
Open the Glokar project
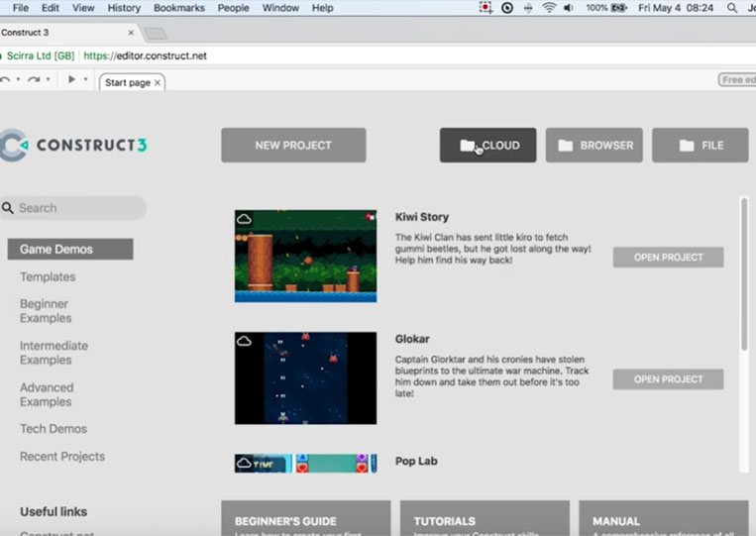click(668, 379)
